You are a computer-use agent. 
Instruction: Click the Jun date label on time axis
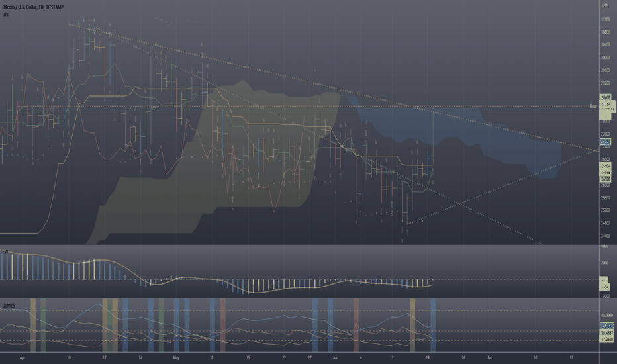point(335,357)
